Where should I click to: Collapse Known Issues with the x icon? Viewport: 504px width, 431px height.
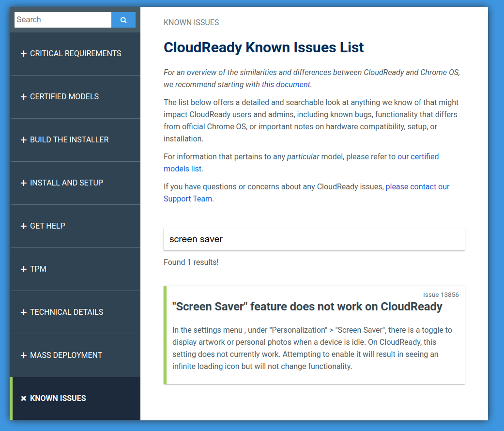point(23,399)
